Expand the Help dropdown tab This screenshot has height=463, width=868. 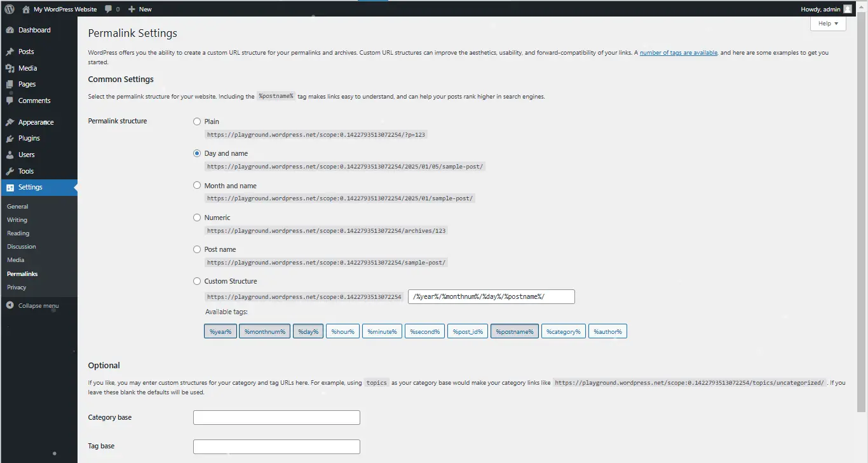[x=828, y=24]
